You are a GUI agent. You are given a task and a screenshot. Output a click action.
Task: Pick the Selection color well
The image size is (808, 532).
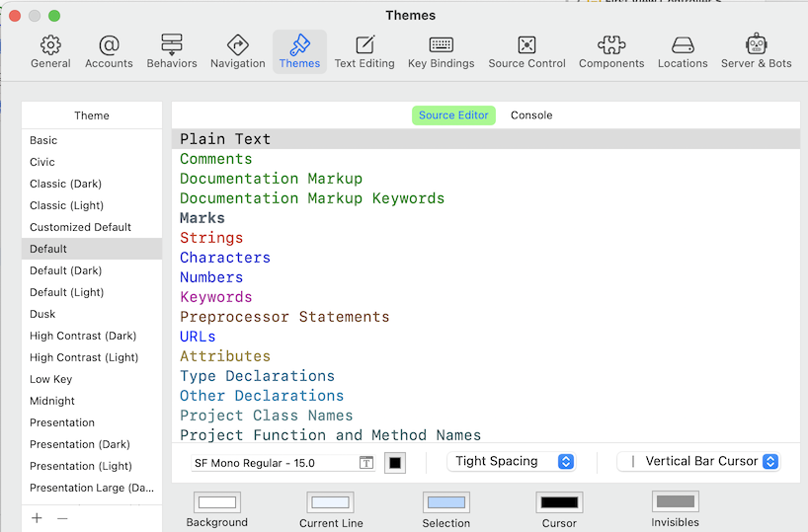[x=445, y=503]
